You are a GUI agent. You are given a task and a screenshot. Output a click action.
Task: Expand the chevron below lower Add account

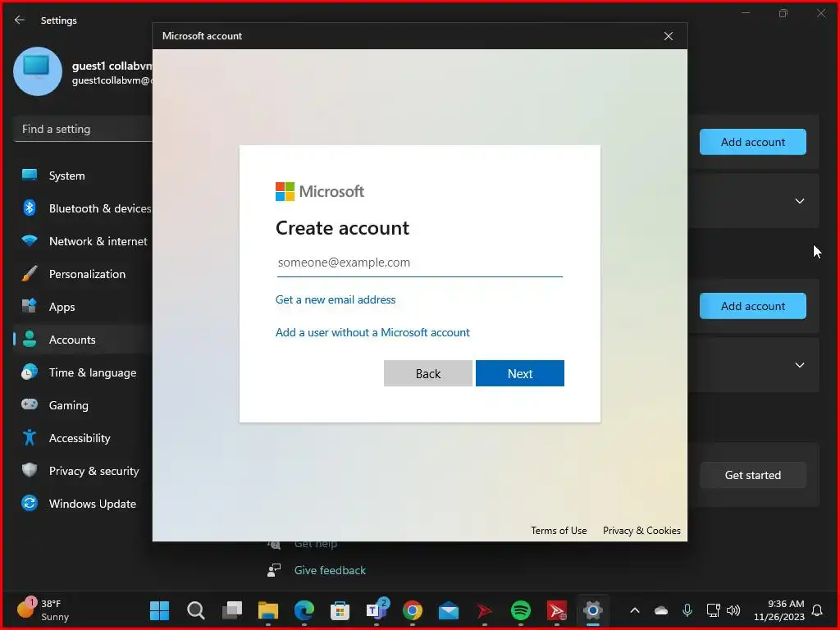pyautogui.click(x=800, y=365)
